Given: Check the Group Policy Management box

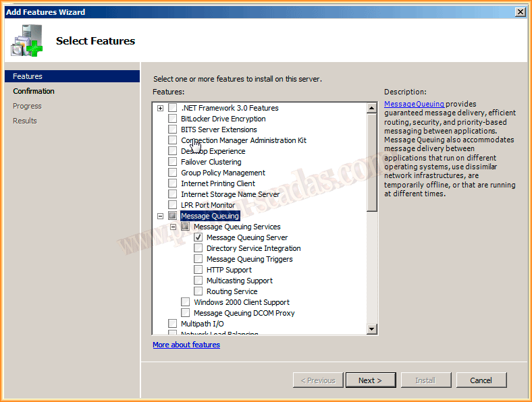Looking at the screenshot, I should pos(173,173).
